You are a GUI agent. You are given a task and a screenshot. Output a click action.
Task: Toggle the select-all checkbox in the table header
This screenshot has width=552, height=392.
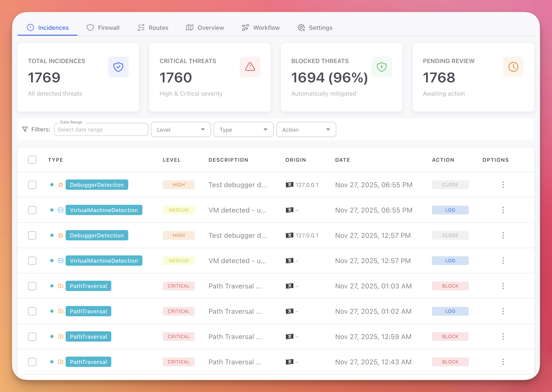(x=32, y=160)
